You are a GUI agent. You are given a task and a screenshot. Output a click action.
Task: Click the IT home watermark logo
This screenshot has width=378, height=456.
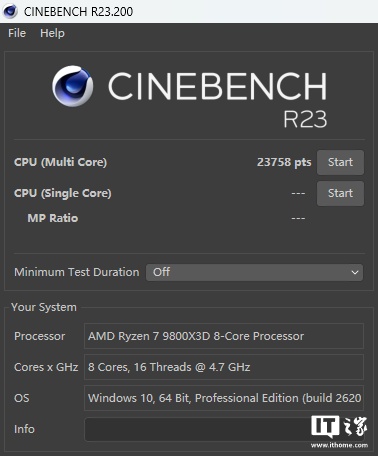[339, 432]
